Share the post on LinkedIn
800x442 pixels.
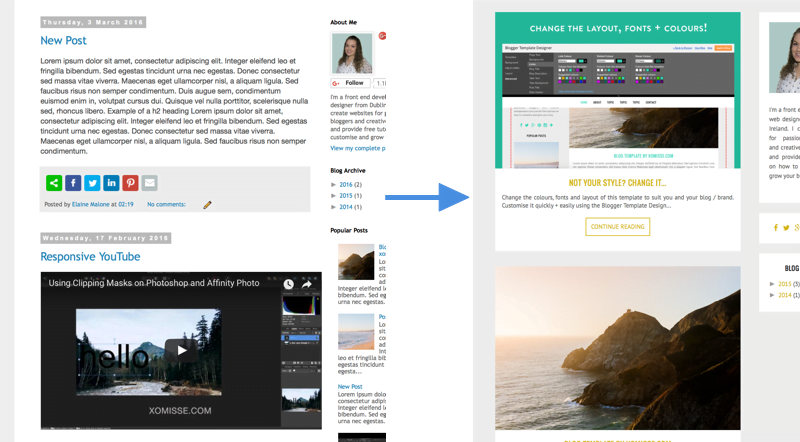(x=111, y=183)
